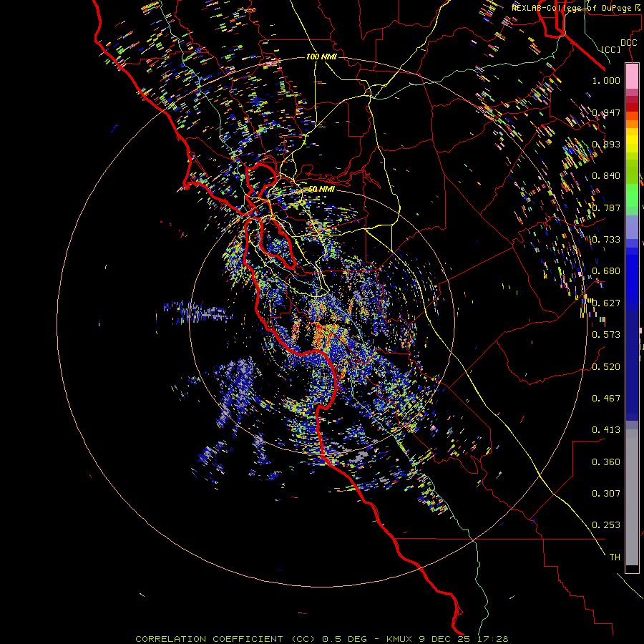Click the Correlation Coefficient KMUX caption text
644x644 pixels.
[322, 639]
